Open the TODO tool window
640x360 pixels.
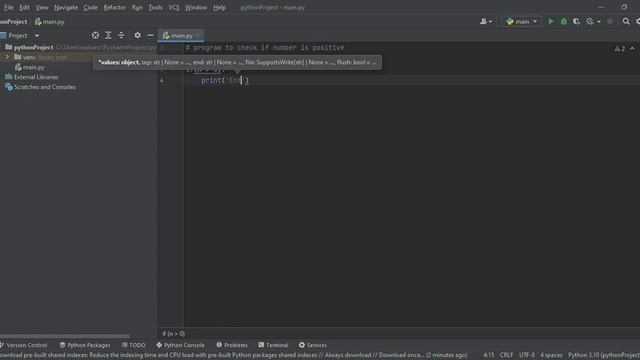pos(133,345)
